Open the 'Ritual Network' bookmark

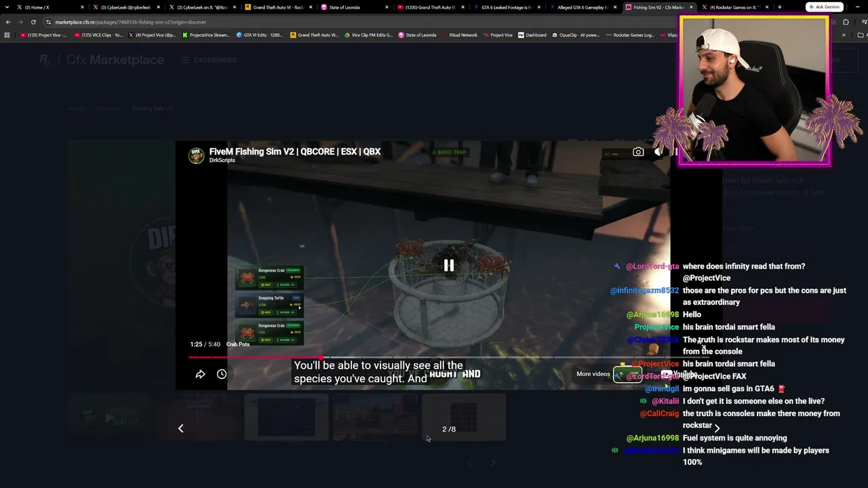[460, 35]
